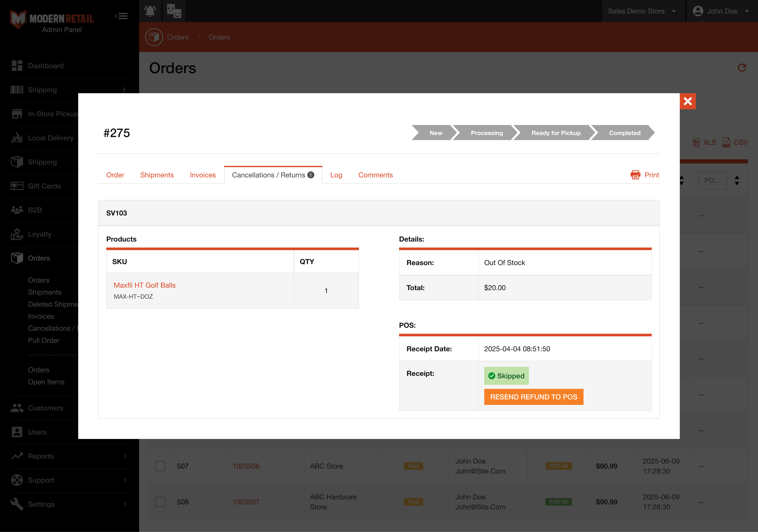The image size is (758, 532).
Task: Open order number 1023556 link
Action: coord(246,466)
